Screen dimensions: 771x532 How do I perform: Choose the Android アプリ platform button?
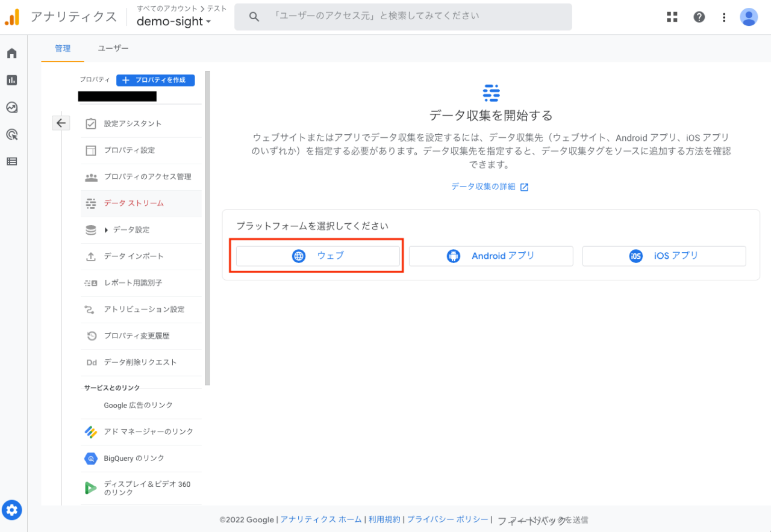point(491,256)
